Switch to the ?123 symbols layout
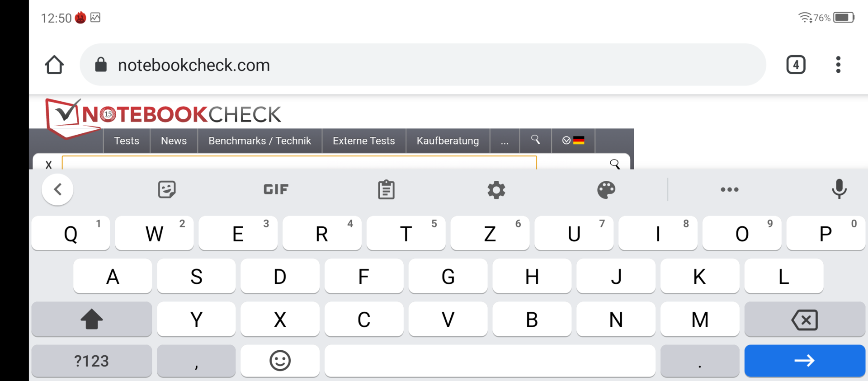Image resolution: width=868 pixels, height=381 pixels. (92, 361)
